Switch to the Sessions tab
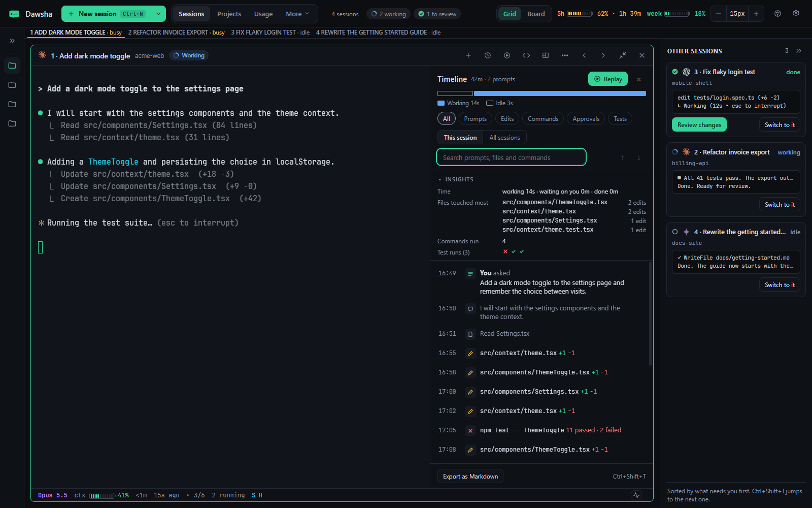This screenshot has width=812, height=508. tap(191, 14)
